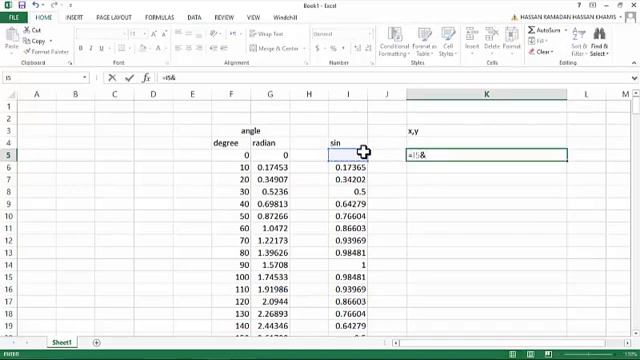Toggle Italic formatting
Viewport: 640px width, 360px height.
[91, 48]
